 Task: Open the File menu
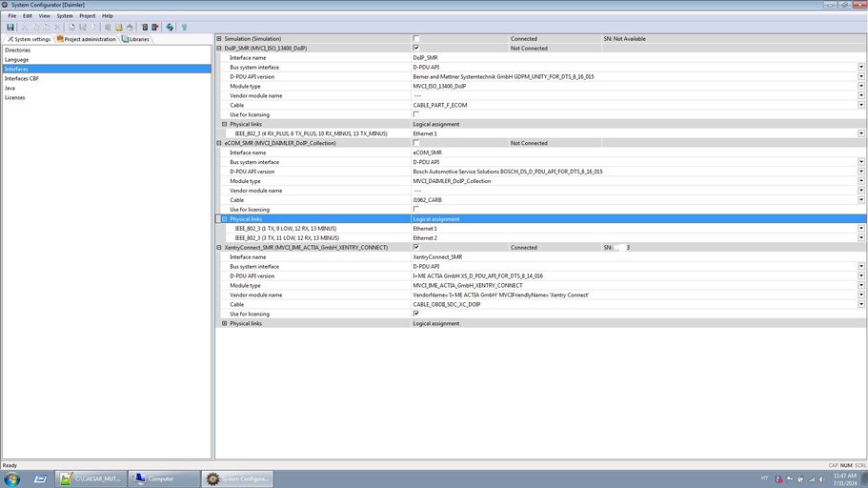coord(12,16)
